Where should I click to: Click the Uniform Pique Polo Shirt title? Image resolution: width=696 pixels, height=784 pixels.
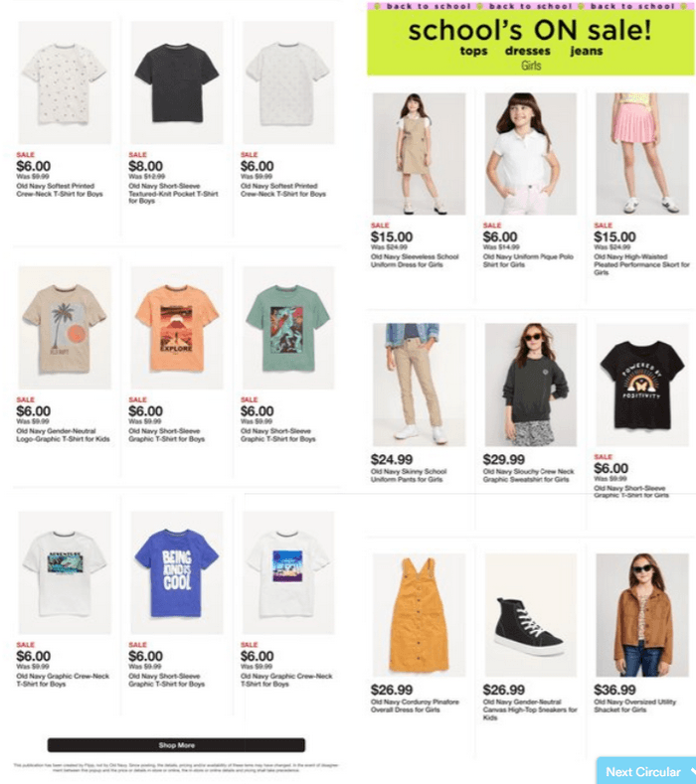pyautogui.click(x=528, y=260)
